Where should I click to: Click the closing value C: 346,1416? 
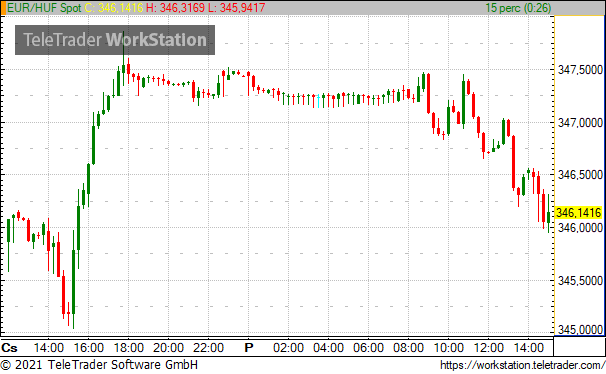pos(114,8)
